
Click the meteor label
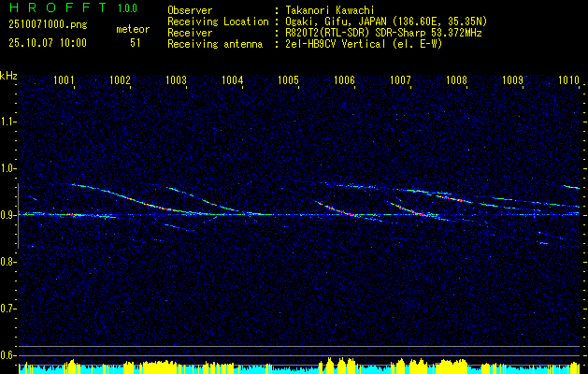(x=133, y=29)
